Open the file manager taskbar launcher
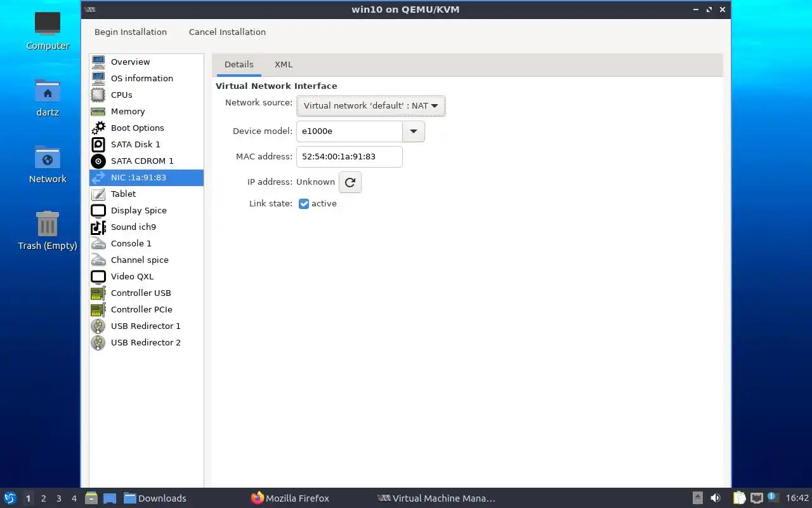The height and width of the screenshot is (508, 812). 91,498
